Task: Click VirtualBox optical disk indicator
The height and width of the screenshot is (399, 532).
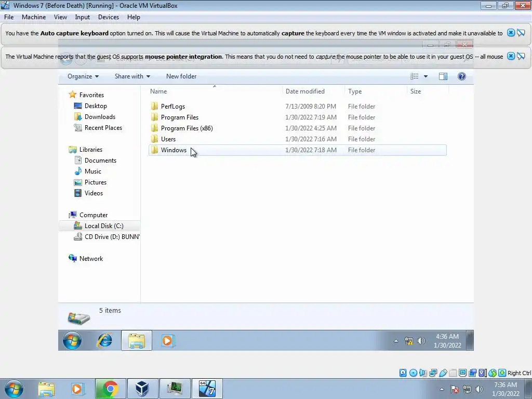Action: click(413, 373)
